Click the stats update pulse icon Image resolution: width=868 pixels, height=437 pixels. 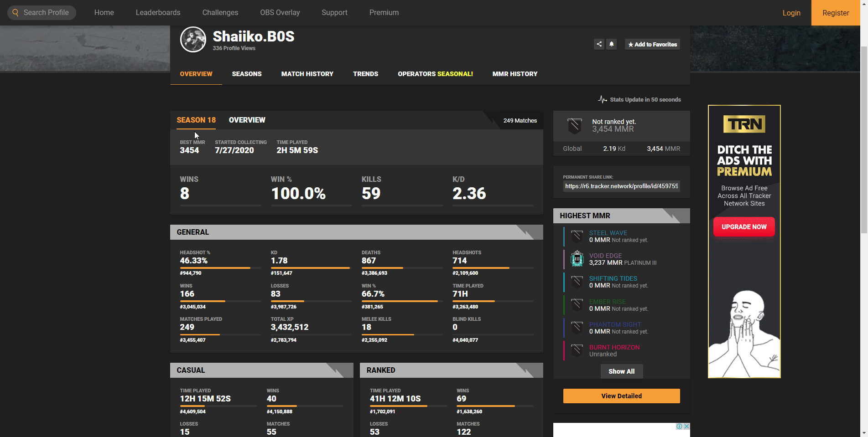tap(603, 99)
